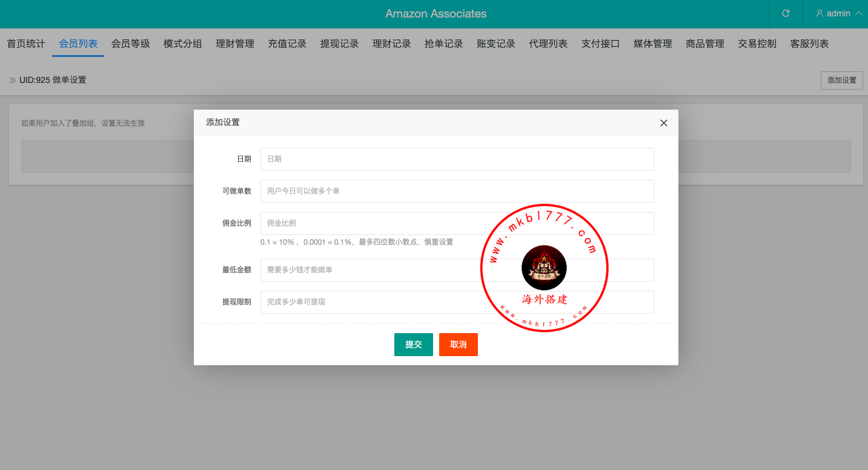Focus the 最低金额 input field
Screen dimensions: 868x470
[x=457, y=270]
